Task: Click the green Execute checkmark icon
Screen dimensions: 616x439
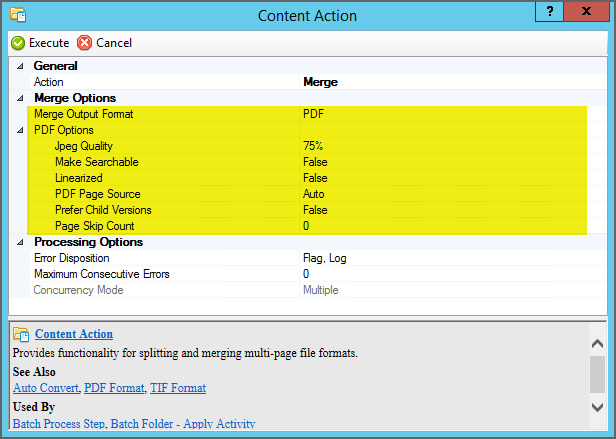Action: coord(18,43)
